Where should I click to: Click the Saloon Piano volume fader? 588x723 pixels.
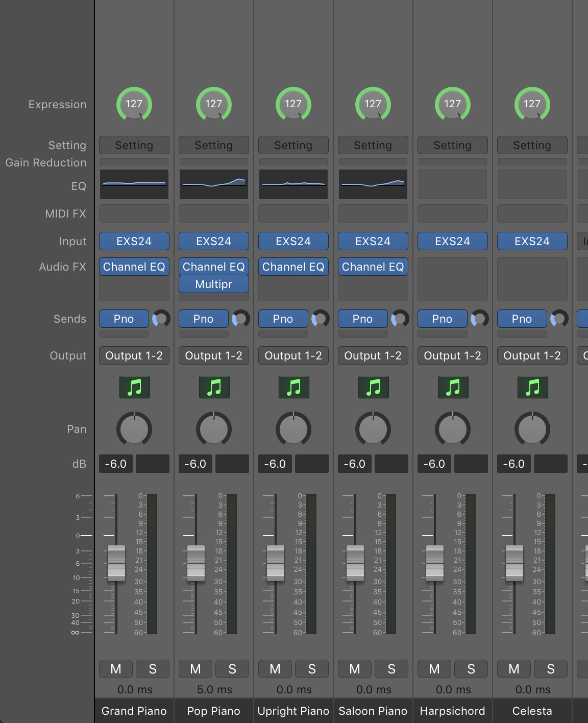pyautogui.click(x=355, y=563)
